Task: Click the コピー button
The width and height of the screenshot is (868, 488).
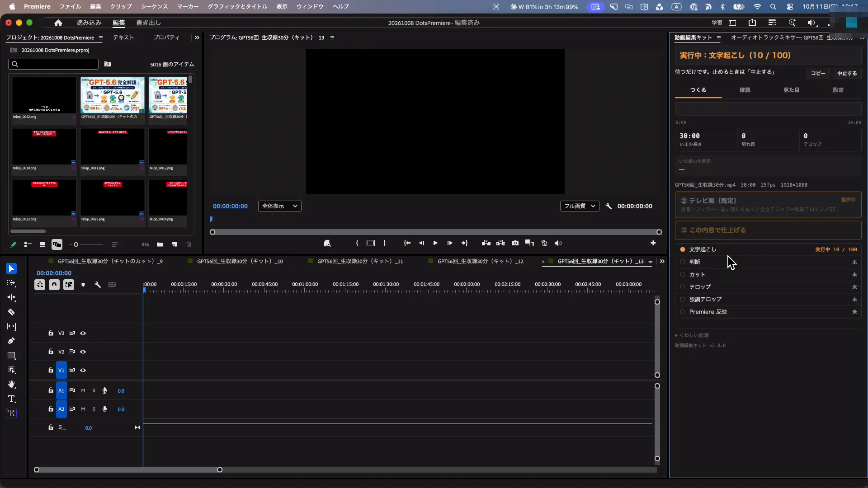Action: [x=818, y=73]
